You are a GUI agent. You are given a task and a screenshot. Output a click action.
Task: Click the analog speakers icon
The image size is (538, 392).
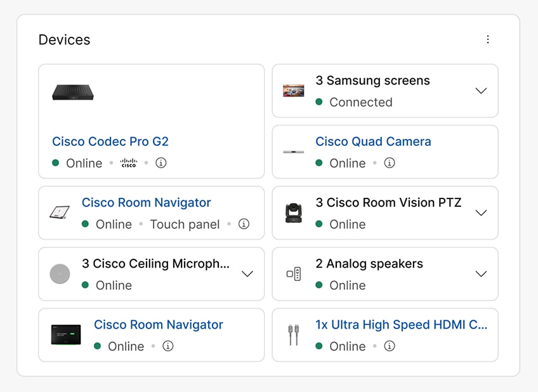293,274
